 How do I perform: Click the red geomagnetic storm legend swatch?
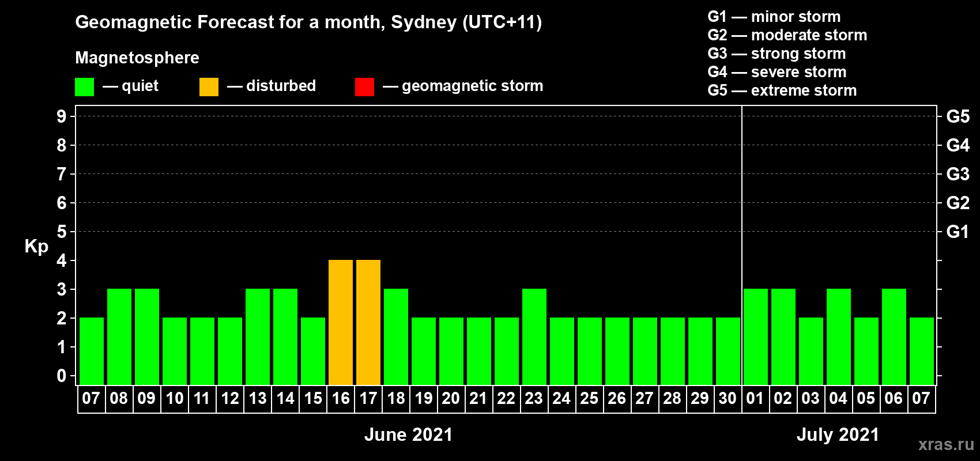coord(364,87)
